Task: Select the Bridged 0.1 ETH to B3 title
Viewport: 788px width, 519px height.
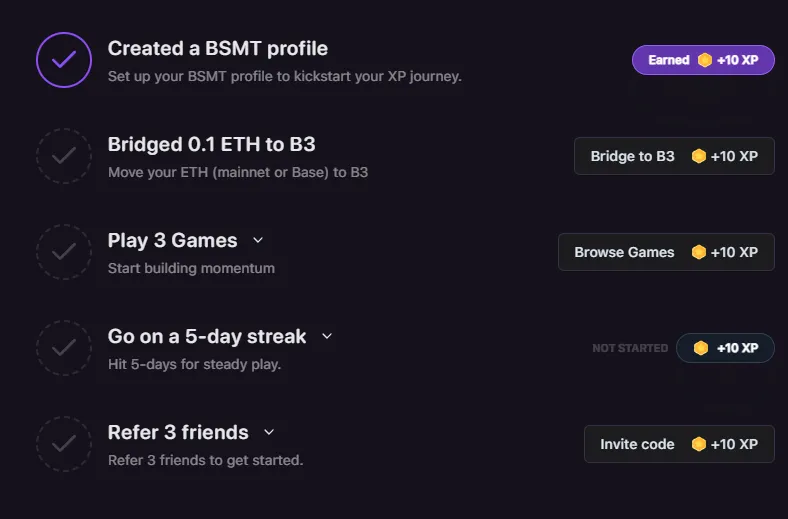Action: [211, 144]
